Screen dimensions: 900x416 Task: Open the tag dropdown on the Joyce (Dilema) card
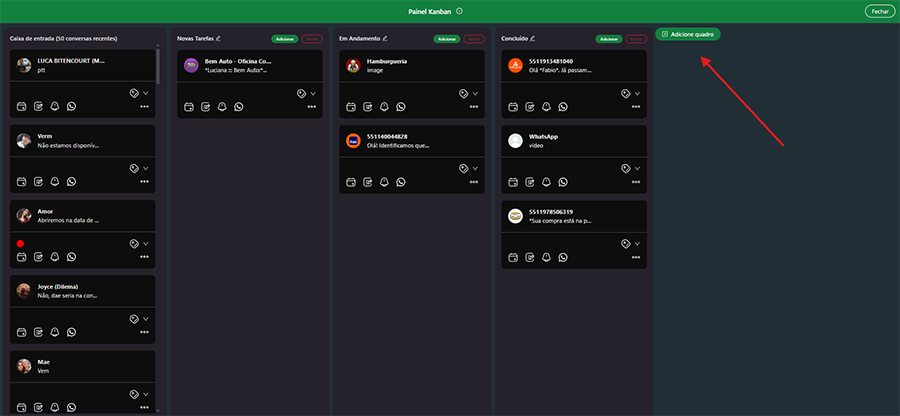[x=145, y=319]
